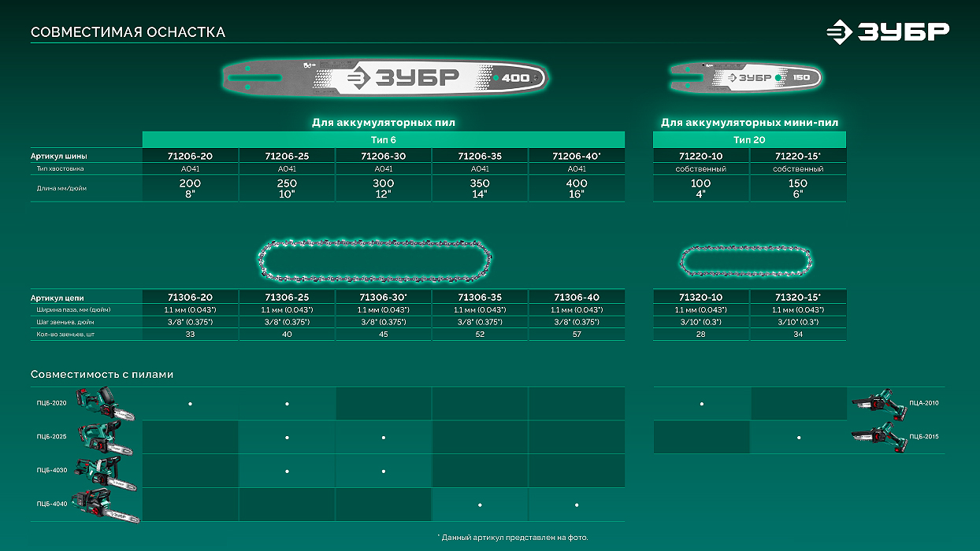
Task: Click the large ЗУБР 400 guide bar image
Action: pos(384,78)
